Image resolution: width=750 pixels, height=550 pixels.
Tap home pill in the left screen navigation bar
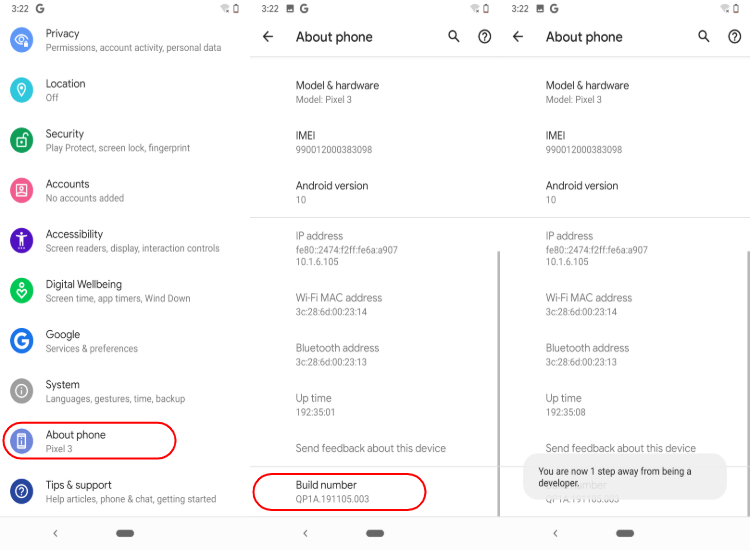click(125, 533)
